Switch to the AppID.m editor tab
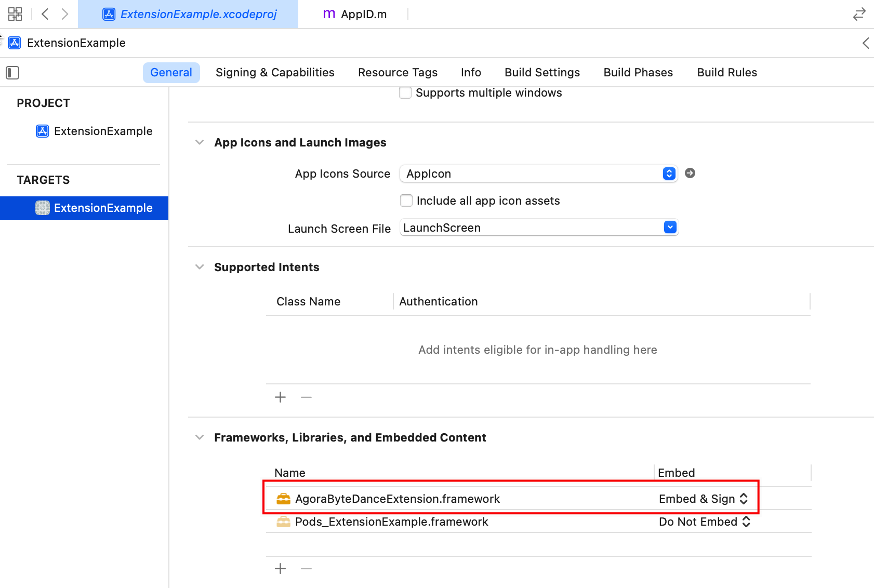Image resolution: width=874 pixels, height=588 pixels. pos(354,14)
